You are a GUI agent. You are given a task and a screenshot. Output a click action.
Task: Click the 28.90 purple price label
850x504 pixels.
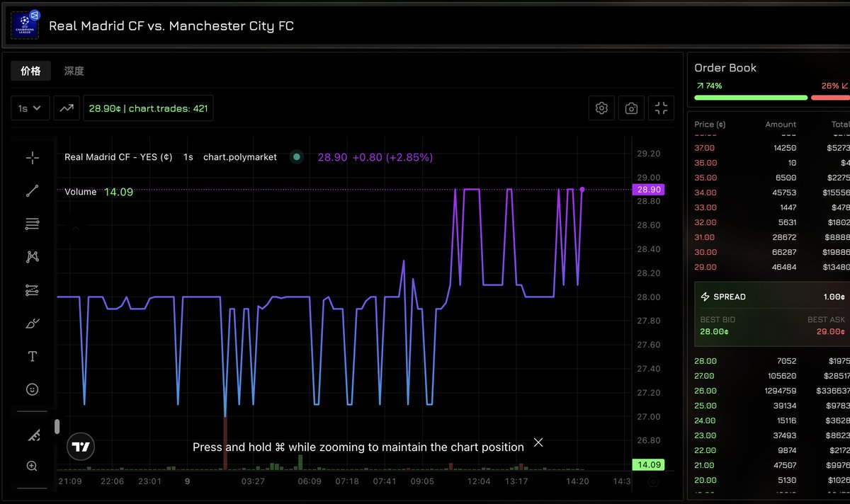[650, 190]
